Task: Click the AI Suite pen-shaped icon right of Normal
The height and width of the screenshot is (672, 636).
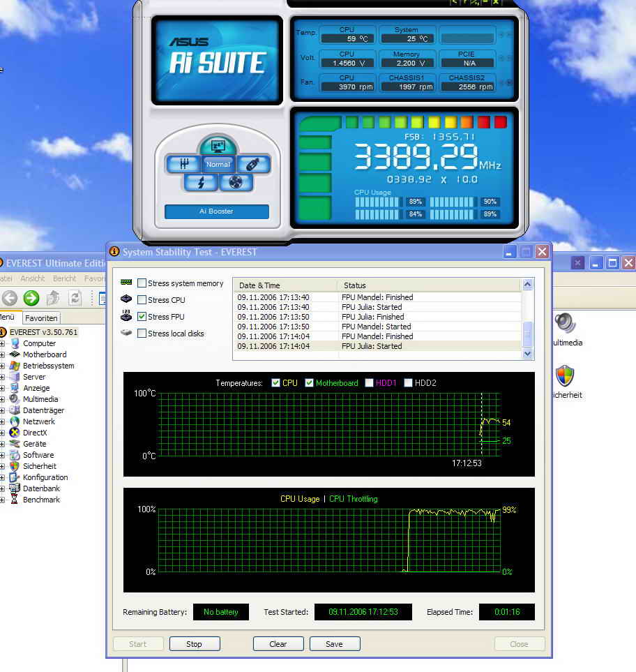Action: pos(252,164)
